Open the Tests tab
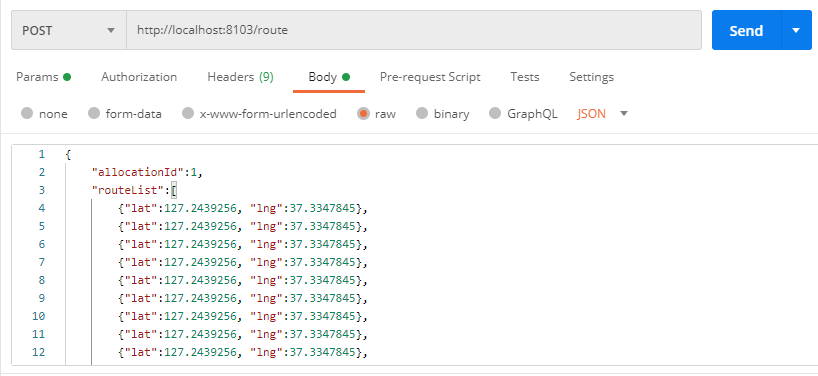The height and width of the screenshot is (376, 818). 525,77
